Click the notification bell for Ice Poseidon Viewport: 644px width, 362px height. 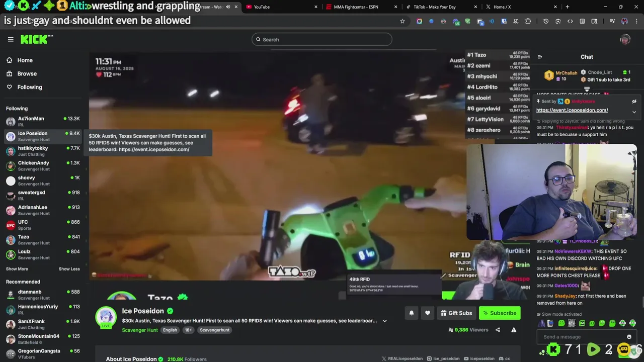(x=411, y=313)
